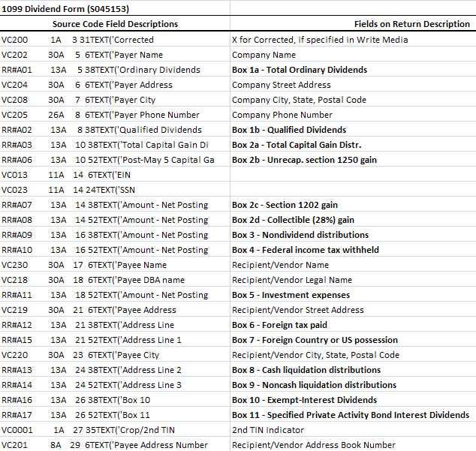Click 'Recipient/Vendor Street Address' cell

click(353, 310)
